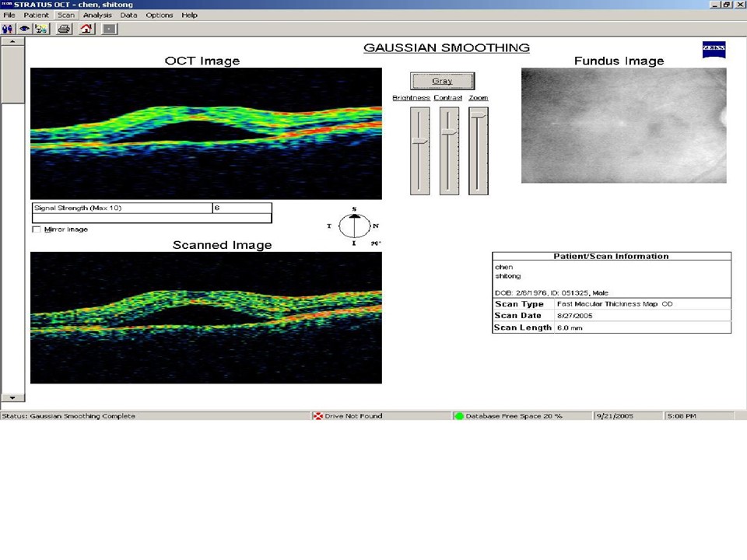Restore down the Stratus OCT window
The image size is (747, 560).
(726, 5)
